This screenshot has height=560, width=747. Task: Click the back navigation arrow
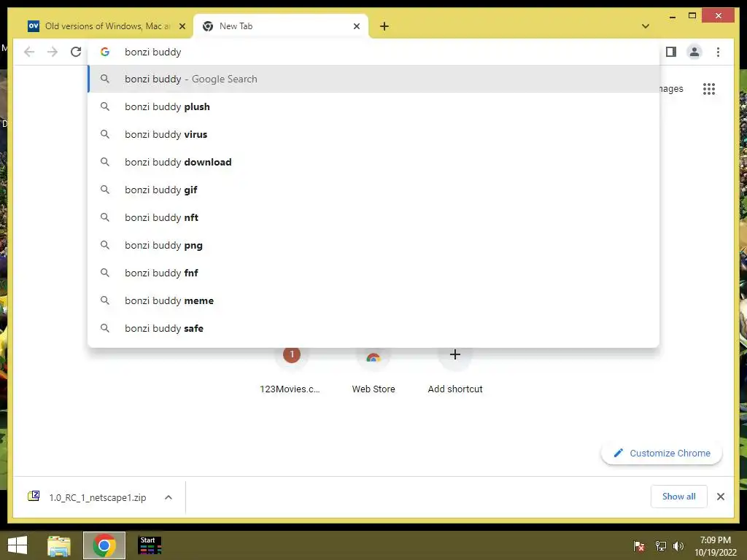[29, 52]
